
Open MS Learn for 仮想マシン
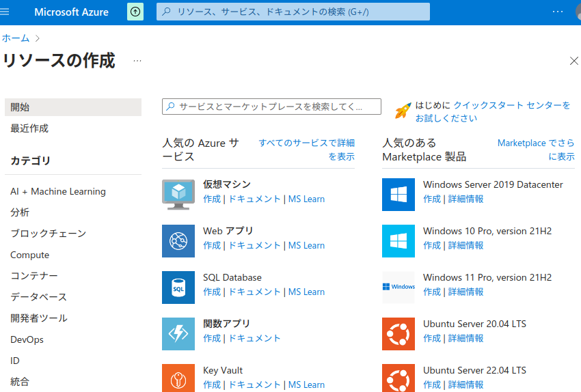[306, 199]
